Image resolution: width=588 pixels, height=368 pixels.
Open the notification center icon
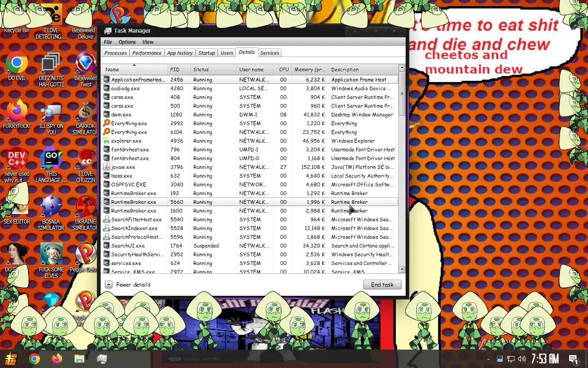click(573, 359)
